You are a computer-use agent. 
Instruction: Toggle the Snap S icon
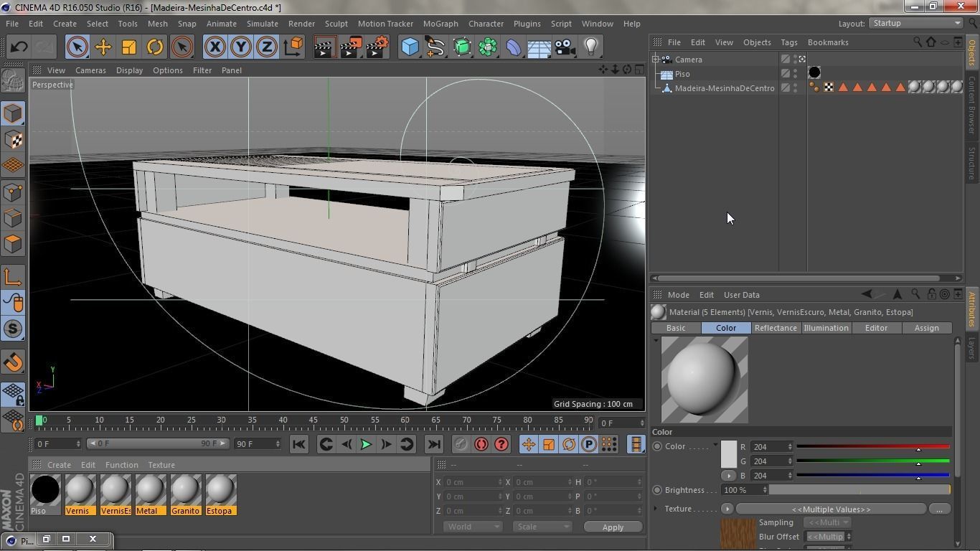13,329
